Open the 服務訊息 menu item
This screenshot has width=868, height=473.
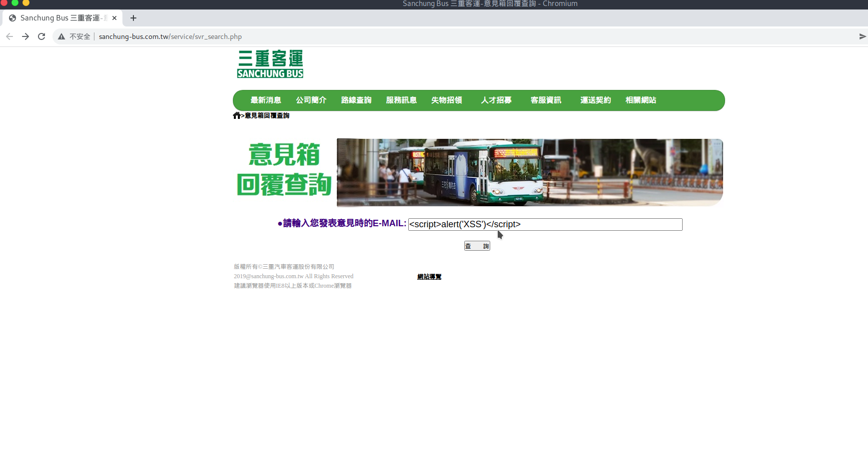point(401,100)
